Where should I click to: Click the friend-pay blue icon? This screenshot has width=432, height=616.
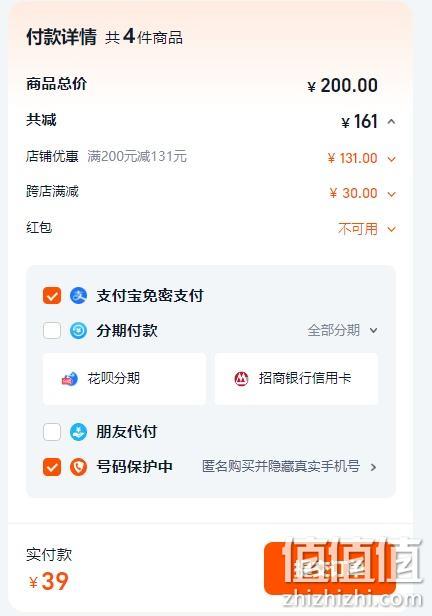tap(79, 432)
